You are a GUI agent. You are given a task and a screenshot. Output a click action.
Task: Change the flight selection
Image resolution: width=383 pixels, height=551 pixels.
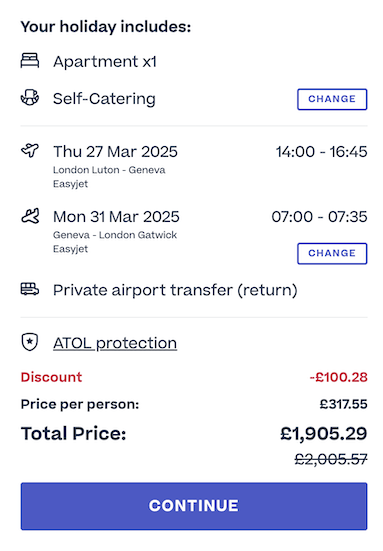coord(332,253)
